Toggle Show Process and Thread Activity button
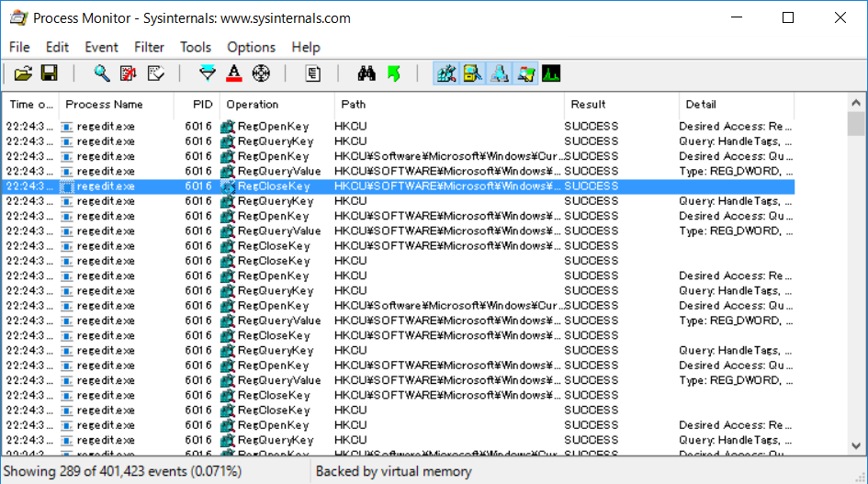The height and width of the screenshot is (484, 868). click(x=525, y=73)
